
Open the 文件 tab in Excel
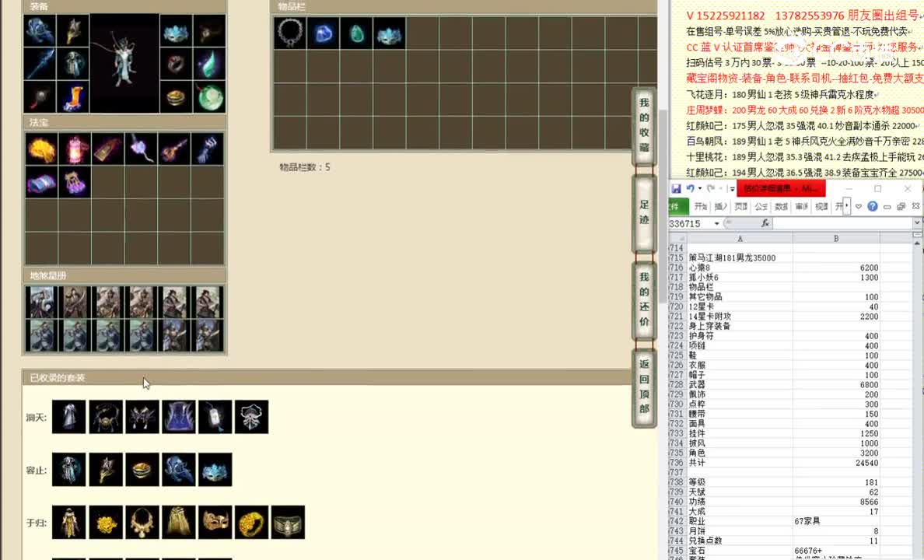coord(674,207)
